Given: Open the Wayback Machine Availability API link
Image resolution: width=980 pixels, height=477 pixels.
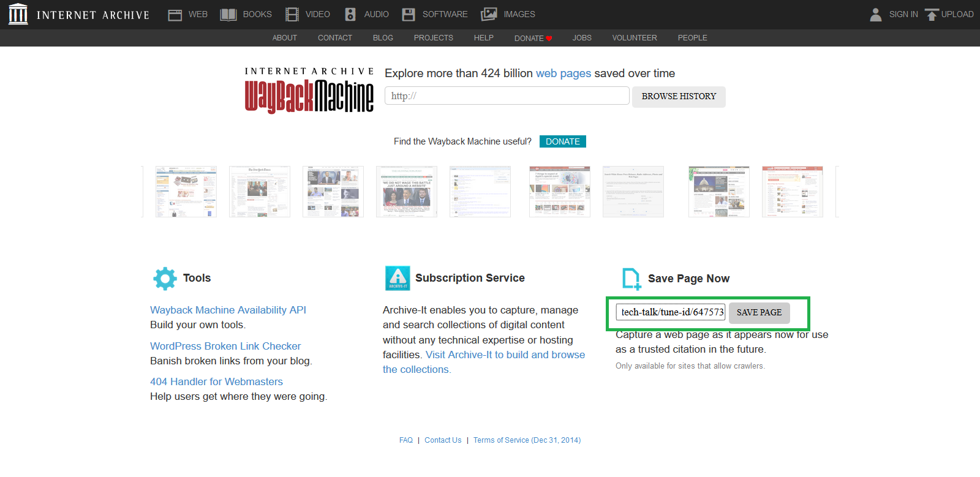Looking at the screenshot, I should (228, 310).
